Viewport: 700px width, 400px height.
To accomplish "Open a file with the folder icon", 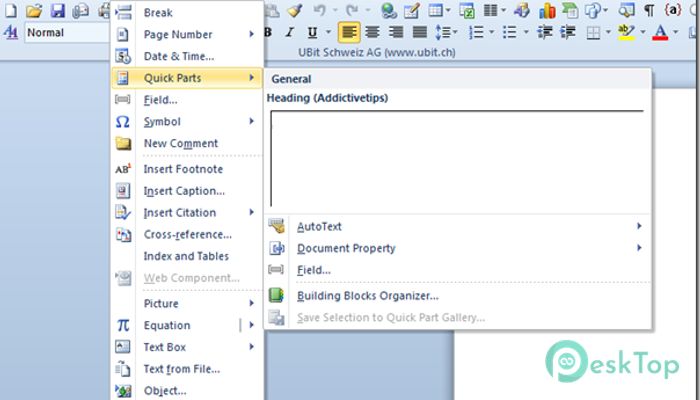I will pos(34,10).
